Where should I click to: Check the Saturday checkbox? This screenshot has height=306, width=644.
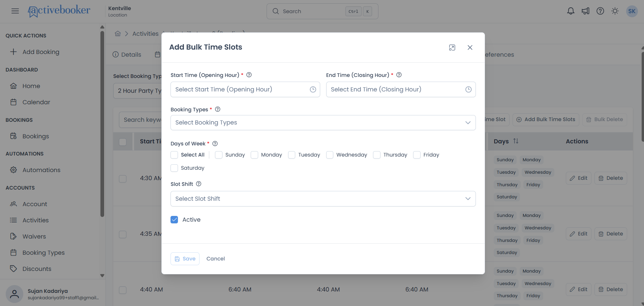pos(174,168)
